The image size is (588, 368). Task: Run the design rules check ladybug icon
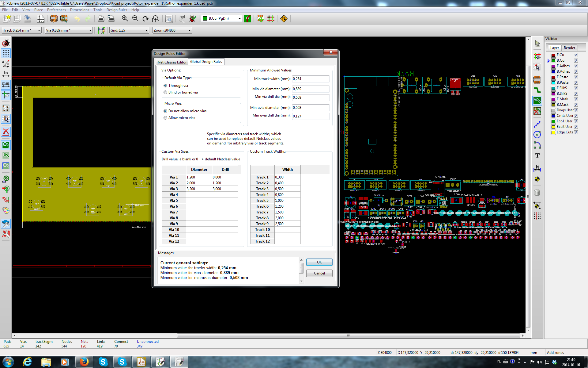click(193, 19)
